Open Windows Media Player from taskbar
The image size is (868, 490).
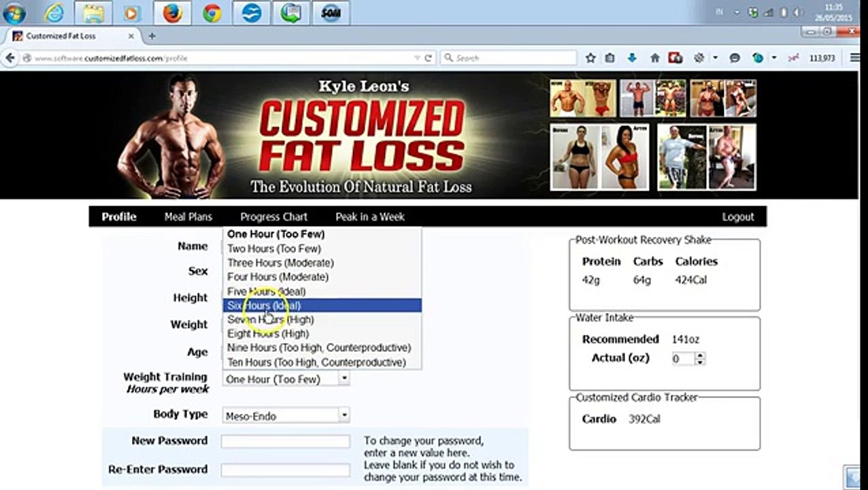pos(132,13)
